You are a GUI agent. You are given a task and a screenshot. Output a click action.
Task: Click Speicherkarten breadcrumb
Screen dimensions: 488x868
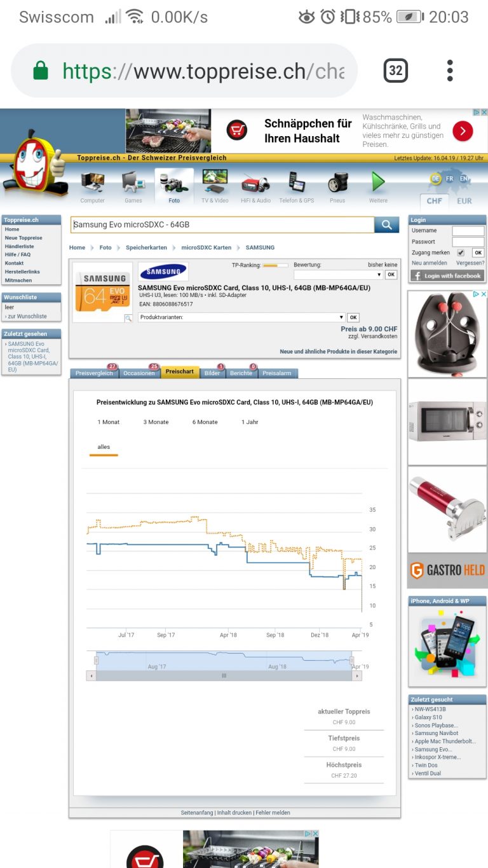146,247
